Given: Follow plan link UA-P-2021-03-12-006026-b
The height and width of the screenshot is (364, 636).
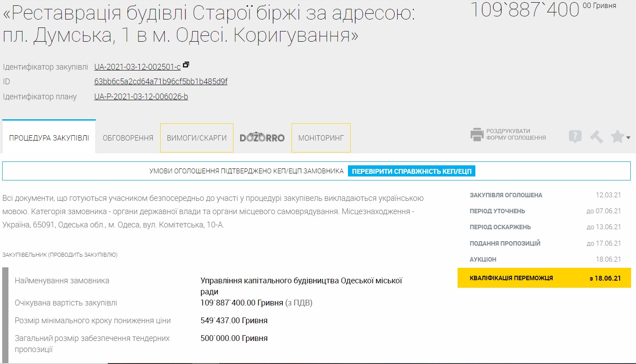Looking at the screenshot, I should coord(141,97).
